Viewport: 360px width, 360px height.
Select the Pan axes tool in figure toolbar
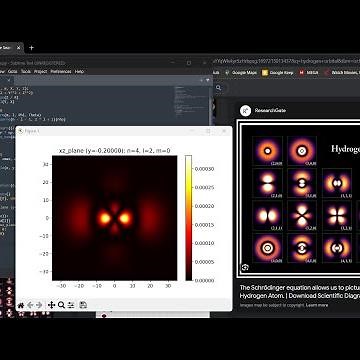pos(51,305)
